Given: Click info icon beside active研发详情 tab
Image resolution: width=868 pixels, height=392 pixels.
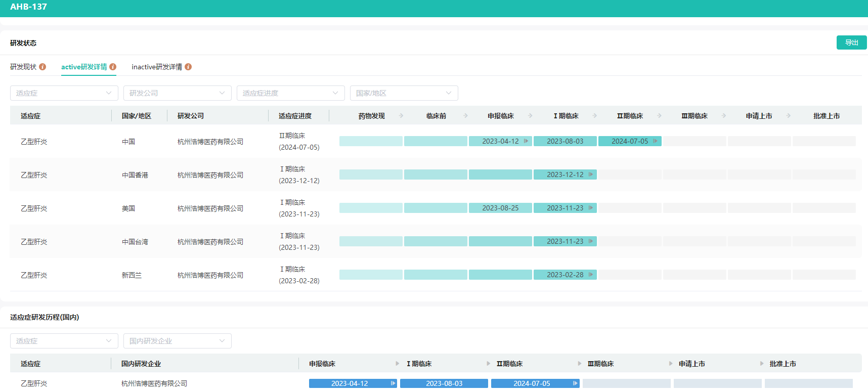Looking at the screenshot, I should [113, 67].
